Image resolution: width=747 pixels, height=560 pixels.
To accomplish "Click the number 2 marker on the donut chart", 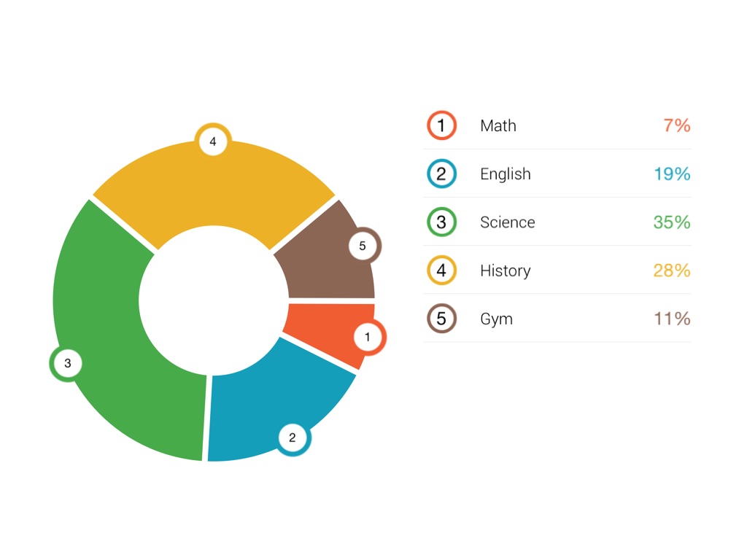I will (293, 437).
